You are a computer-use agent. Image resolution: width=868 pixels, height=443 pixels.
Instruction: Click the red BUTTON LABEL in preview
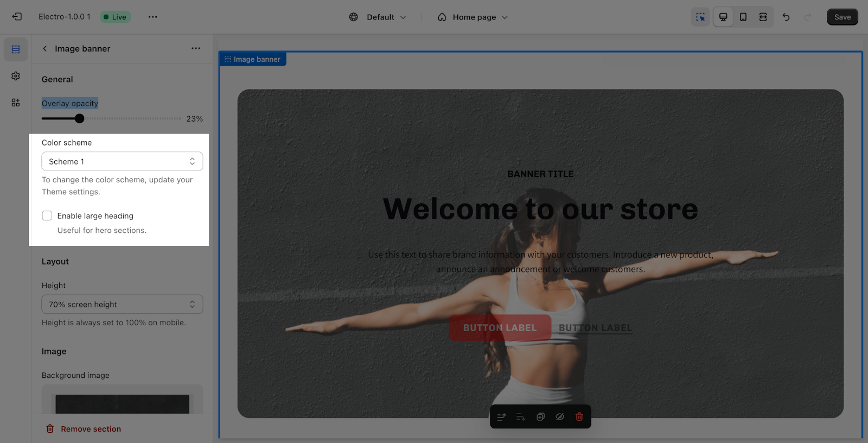[x=500, y=328]
